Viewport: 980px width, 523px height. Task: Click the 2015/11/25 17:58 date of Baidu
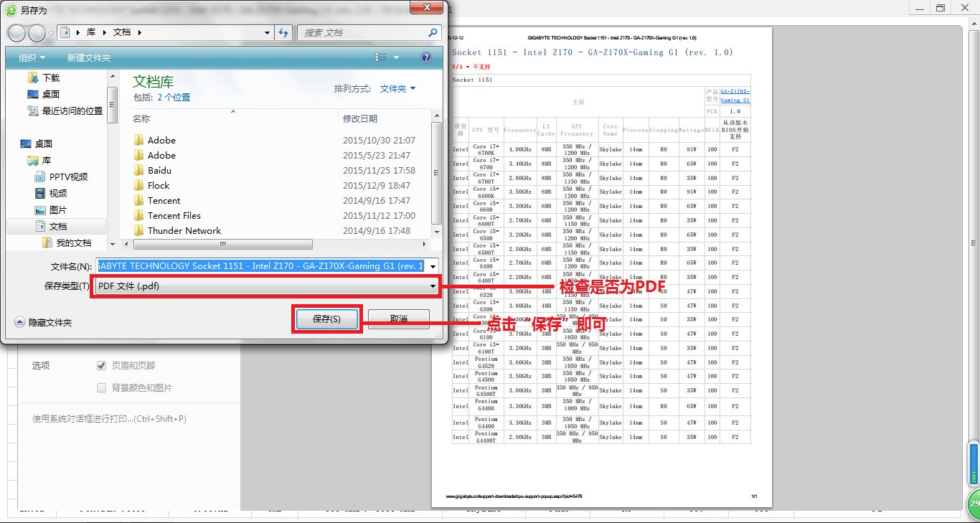pos(379,170)
